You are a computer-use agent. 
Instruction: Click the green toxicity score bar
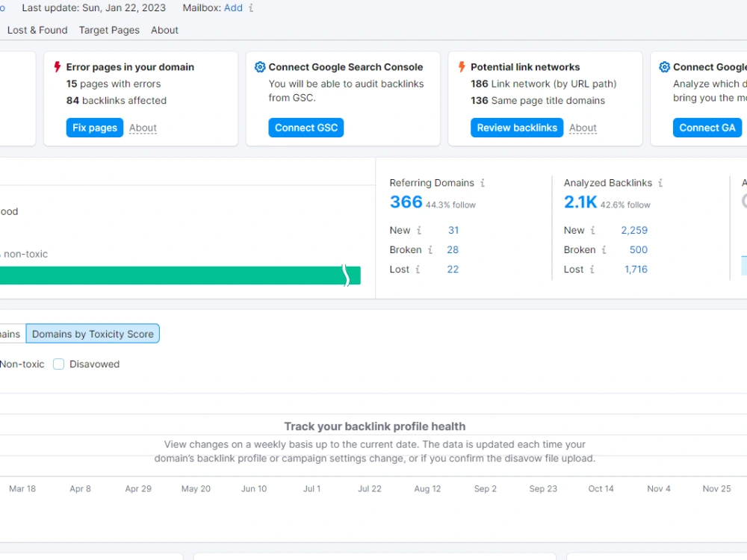[x=180, y=276]
